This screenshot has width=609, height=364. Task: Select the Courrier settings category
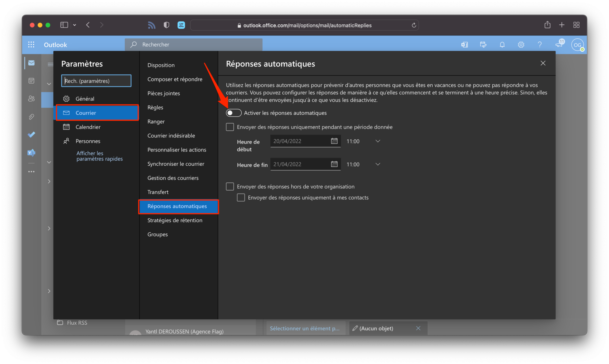97,113
